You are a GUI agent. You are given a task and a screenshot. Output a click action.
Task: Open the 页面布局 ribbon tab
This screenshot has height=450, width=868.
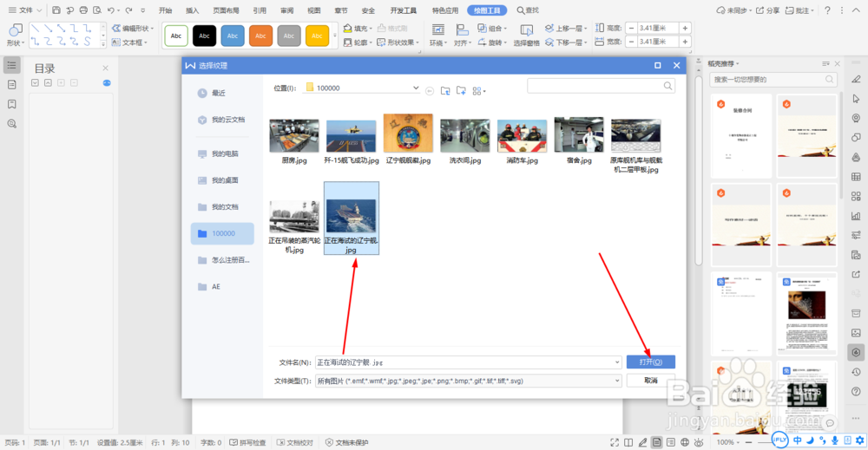pyautogui.click(x=226, y=10)
